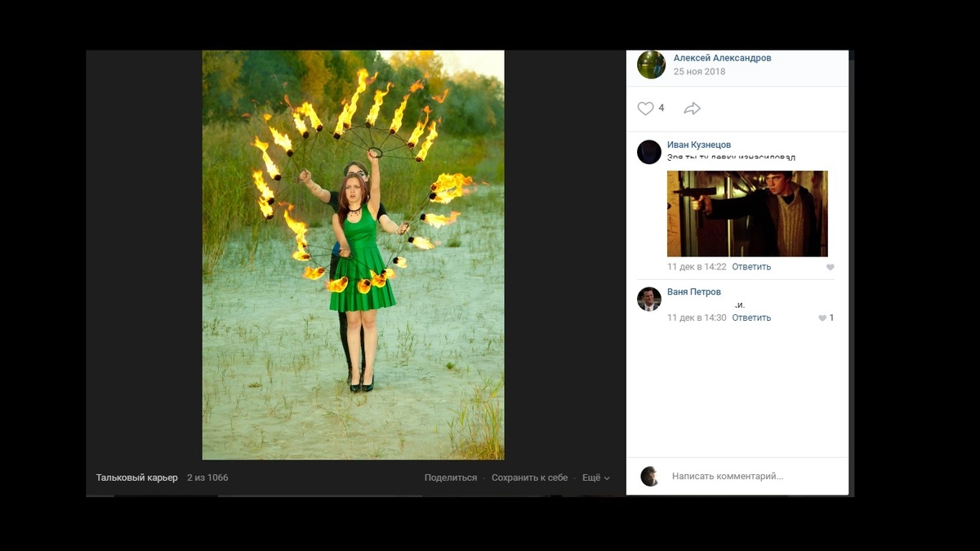
Task: Click Иван Кузнецов's comment avatar
Action: click(649, 152)
